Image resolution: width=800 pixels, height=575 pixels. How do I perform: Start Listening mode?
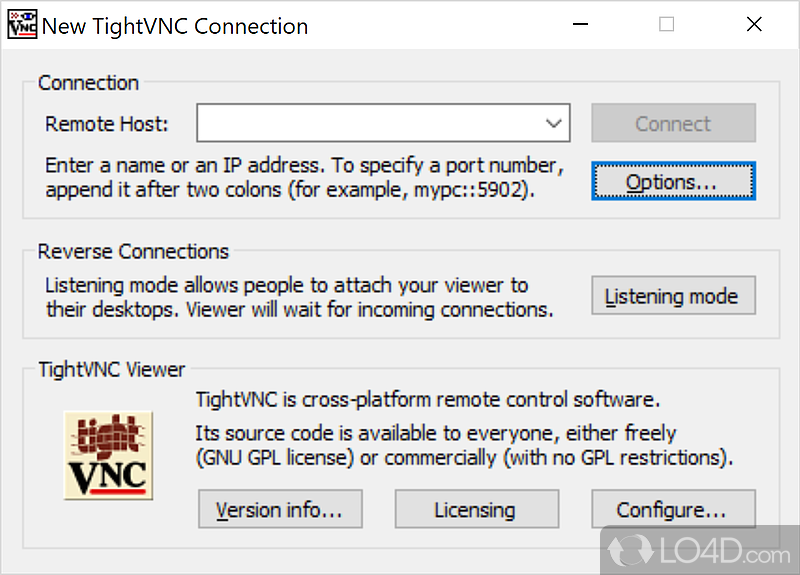tap(672, 296)
